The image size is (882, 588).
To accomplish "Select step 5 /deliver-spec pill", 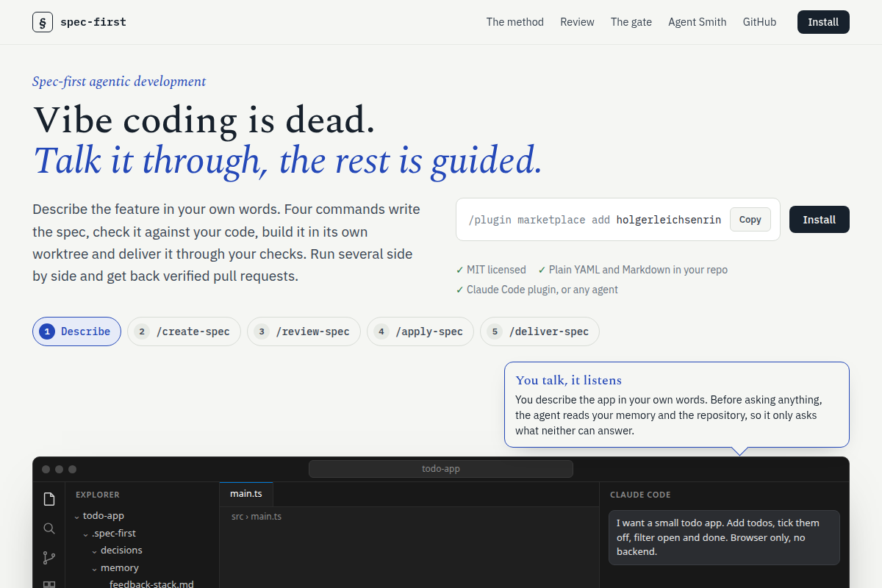I will pos(539,331).
